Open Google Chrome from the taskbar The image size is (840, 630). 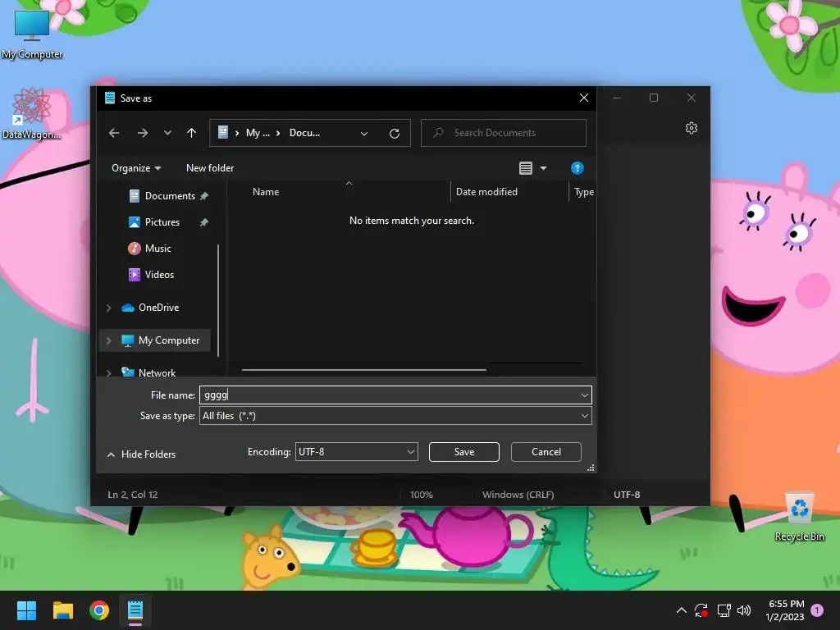(x=99, y=610)
